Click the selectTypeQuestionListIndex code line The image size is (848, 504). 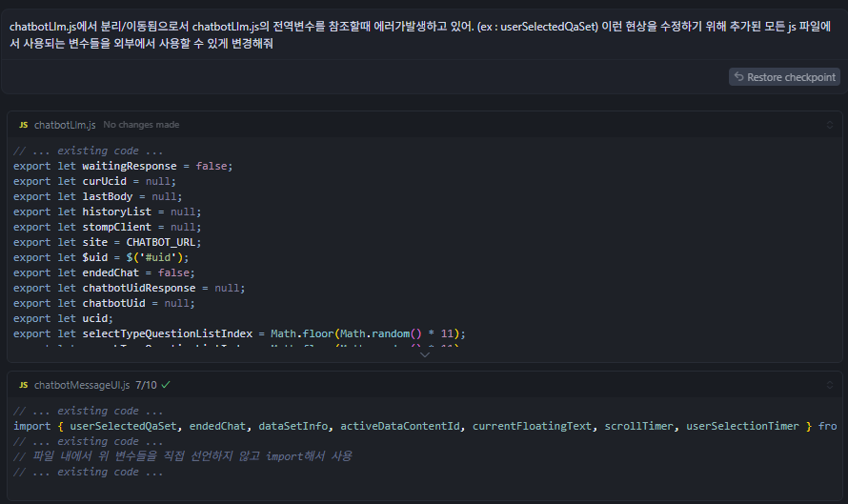point(238,333)
